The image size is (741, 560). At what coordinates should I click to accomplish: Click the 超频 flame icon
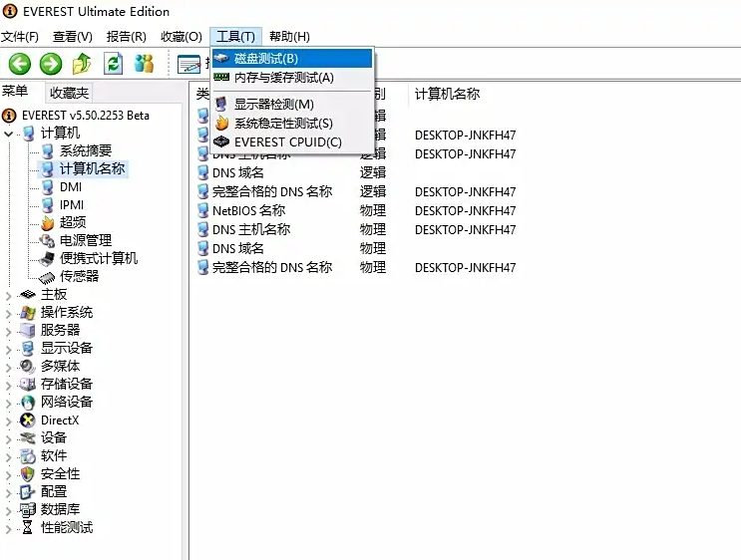tap(47, 223)
